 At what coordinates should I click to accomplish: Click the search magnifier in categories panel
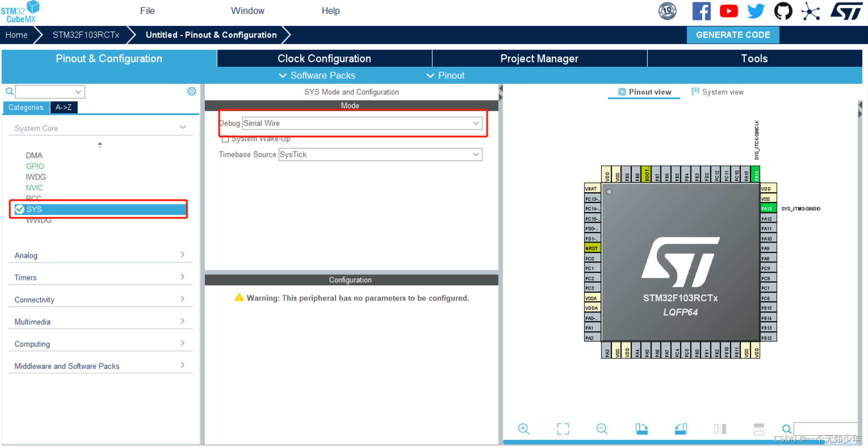tap(9, 92)
